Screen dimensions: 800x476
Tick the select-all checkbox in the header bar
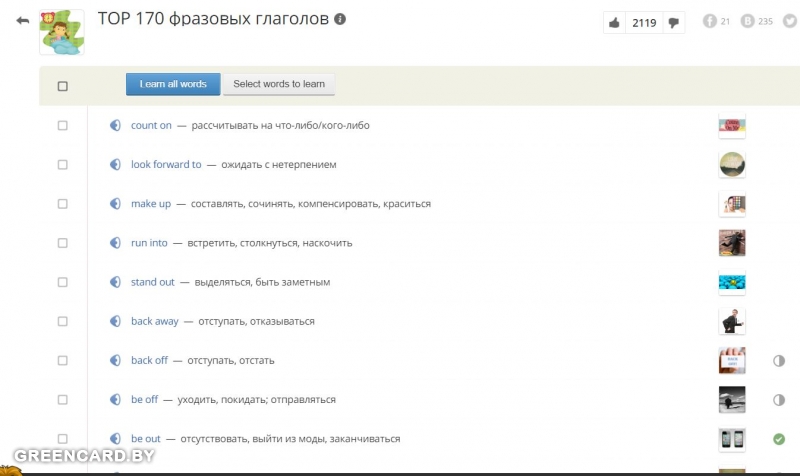tap(62, 86)
